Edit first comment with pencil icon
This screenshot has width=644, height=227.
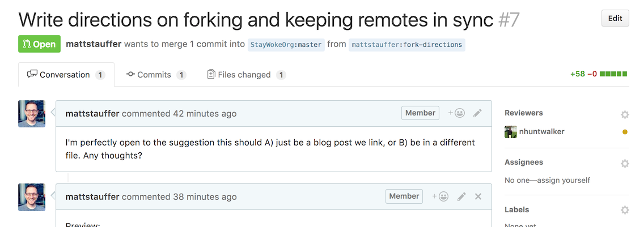pyautogui.click(x=477, y=113)
